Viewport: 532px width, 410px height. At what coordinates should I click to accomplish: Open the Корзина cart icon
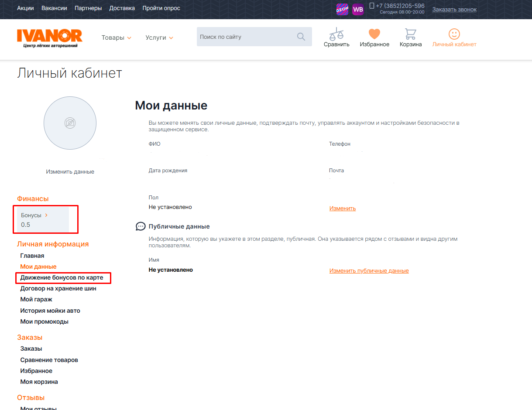pyautogui.click(x=410, y=34)
